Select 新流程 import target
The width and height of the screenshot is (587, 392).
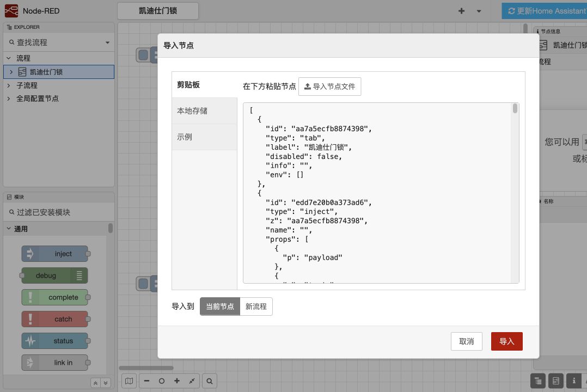pos(256,307)
